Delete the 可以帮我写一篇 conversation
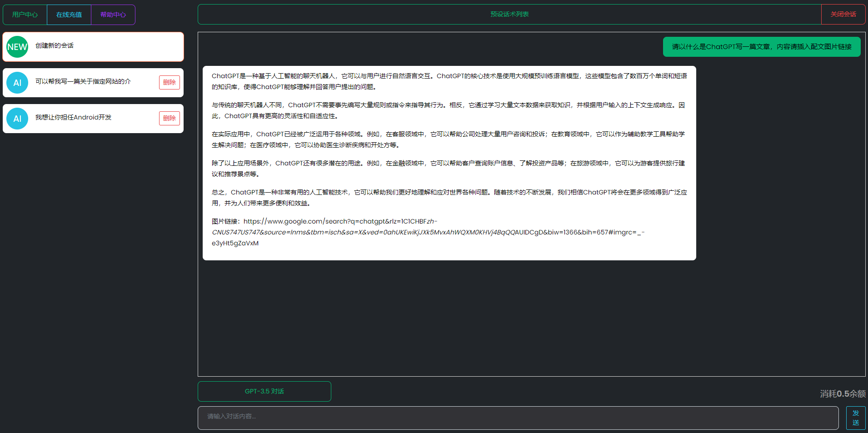Image resolution: width=868 pixels, height=433 pixels. tap(170, 82)
